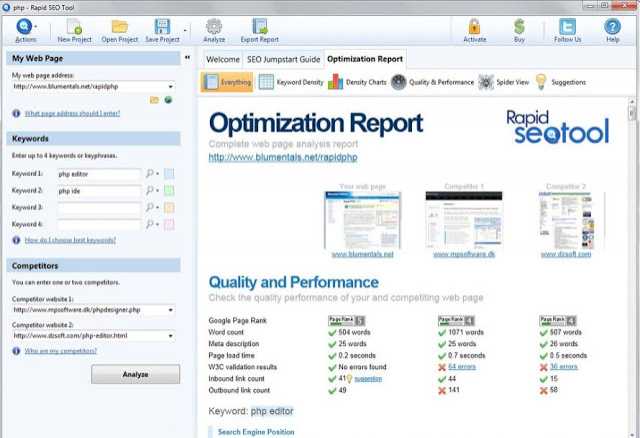The height and width of the screenshot is (438, 640).
Task: Click the orange Keyword 3 color swatch
Action: 169,207
